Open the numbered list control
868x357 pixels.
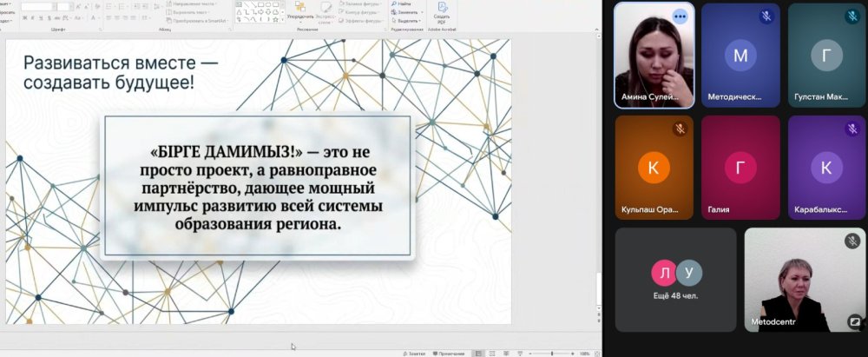tap(123, 7)
